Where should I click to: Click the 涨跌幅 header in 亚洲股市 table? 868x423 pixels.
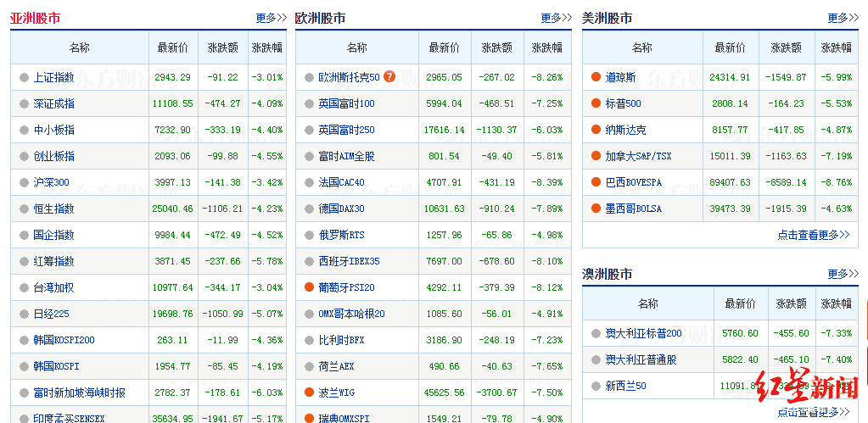[x=266, y=47]
